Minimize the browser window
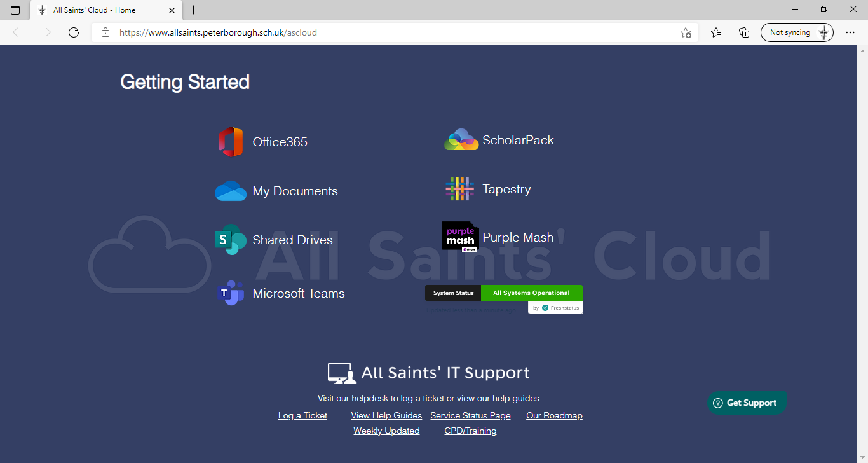The height and width of the screenshot is (463, 868). coord(795,10)
